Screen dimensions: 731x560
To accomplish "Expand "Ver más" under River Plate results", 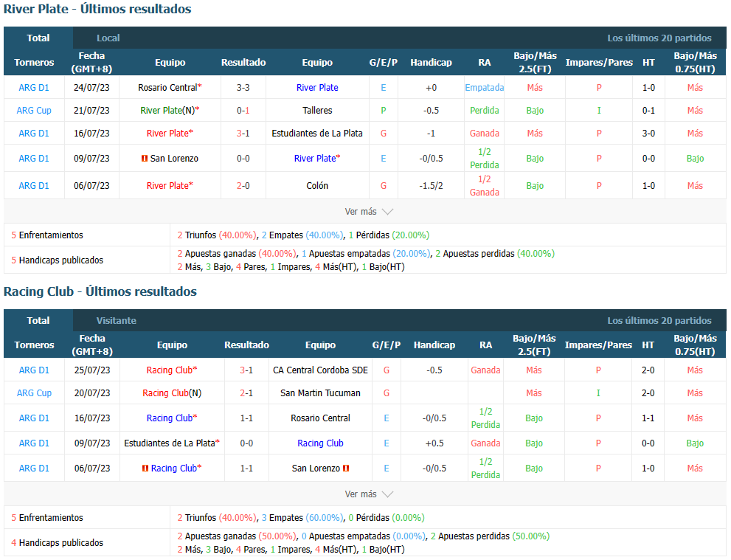I will click(x=369, y=212).
